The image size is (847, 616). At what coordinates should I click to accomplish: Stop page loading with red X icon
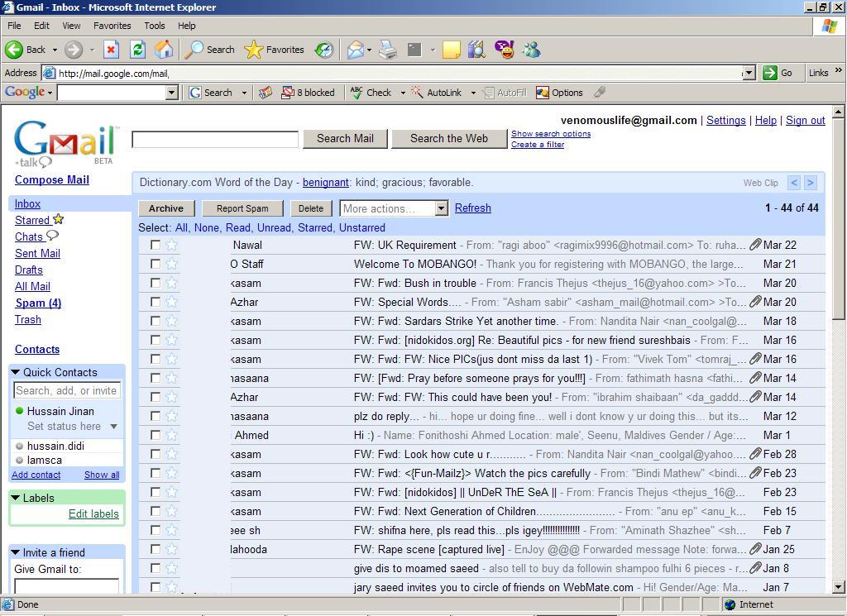coord(111,50)
